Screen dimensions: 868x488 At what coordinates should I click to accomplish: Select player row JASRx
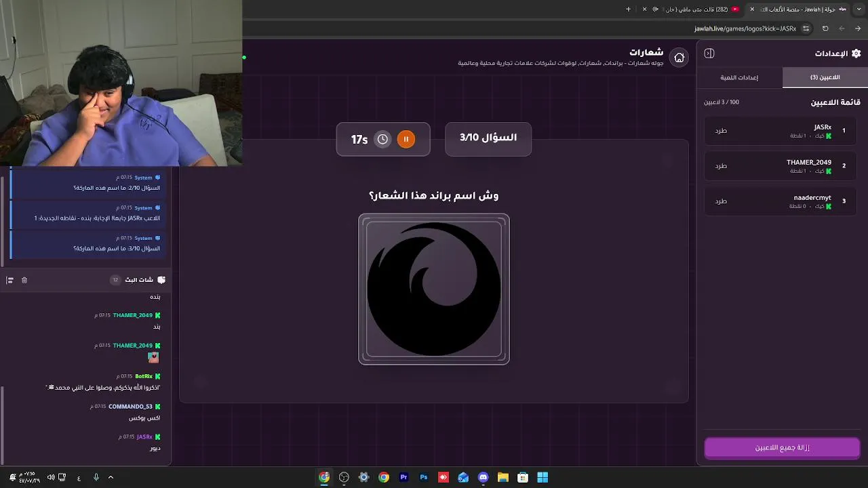coord(781,131)
